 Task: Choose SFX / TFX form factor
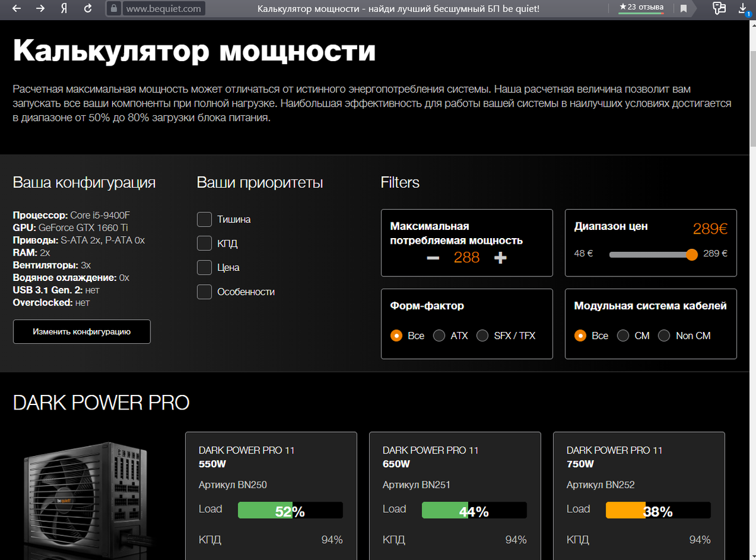(x=483, y=336)
